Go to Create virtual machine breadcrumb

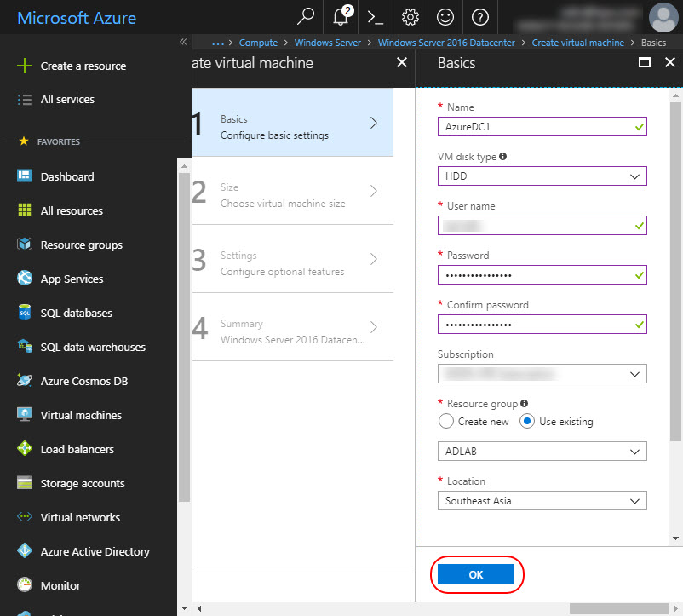pos(577,43)
